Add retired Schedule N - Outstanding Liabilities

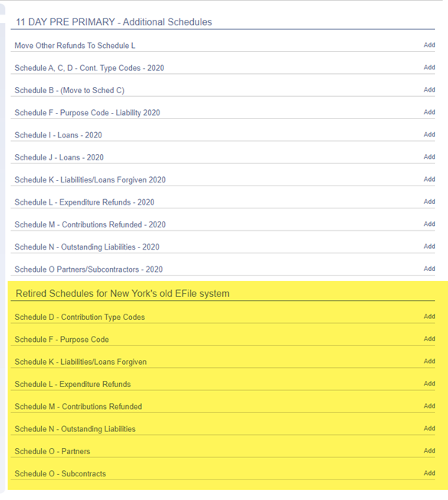(x=429, y=428)
